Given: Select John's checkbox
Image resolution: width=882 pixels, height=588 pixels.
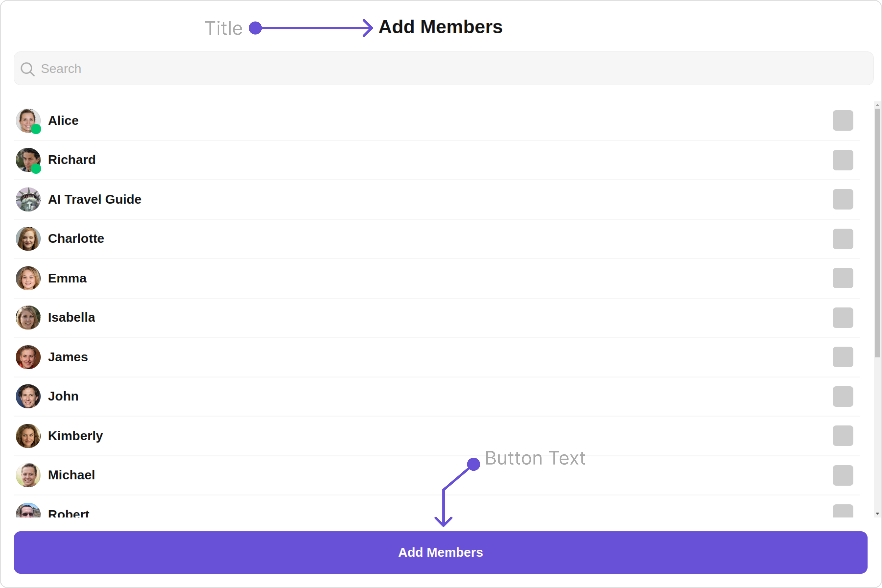Looking at the screenshot, I should pos(843,396).
